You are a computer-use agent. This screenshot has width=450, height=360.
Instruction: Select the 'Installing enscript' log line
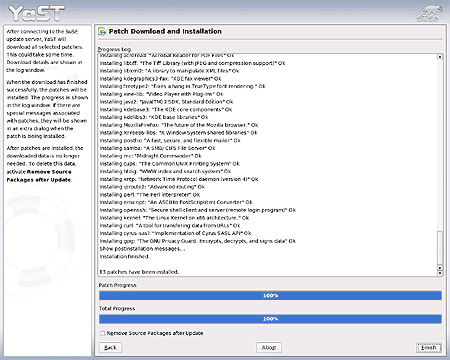coord(176,202)
